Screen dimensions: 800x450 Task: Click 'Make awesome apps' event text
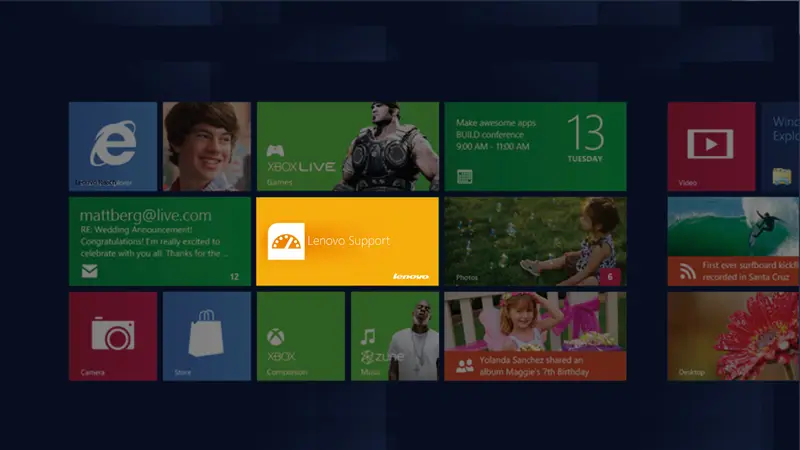pyautogui.click(x=496, y=123)
